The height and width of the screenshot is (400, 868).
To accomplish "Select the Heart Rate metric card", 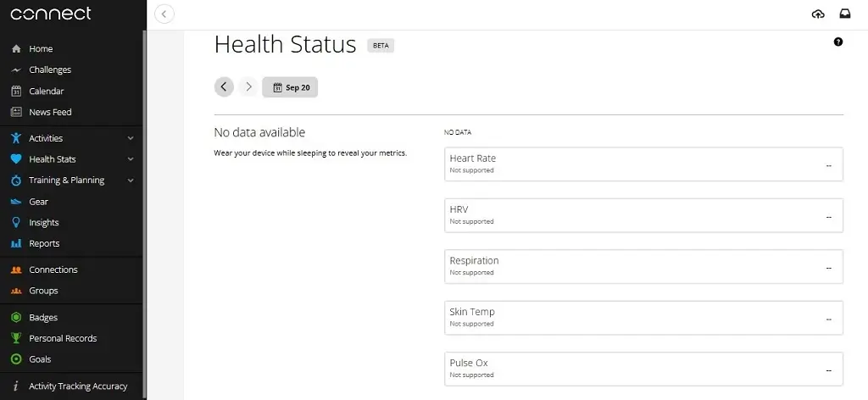I will point(643,164).
